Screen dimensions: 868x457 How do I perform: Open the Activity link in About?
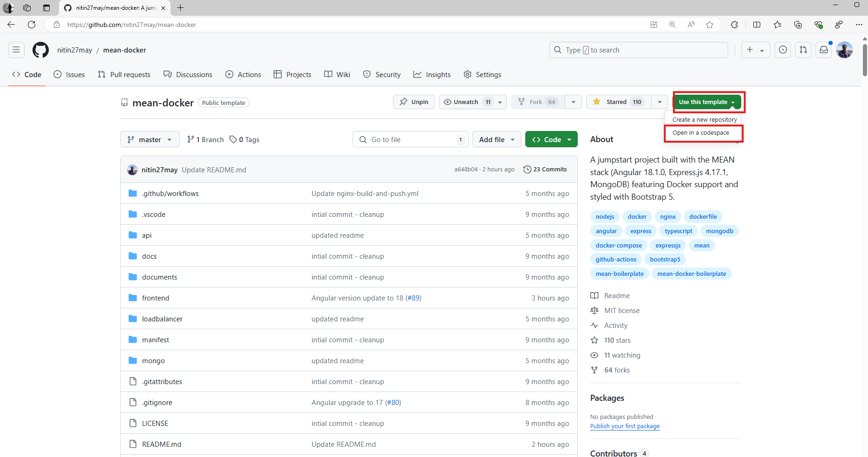pyautogui.click(x=616, y=326)
